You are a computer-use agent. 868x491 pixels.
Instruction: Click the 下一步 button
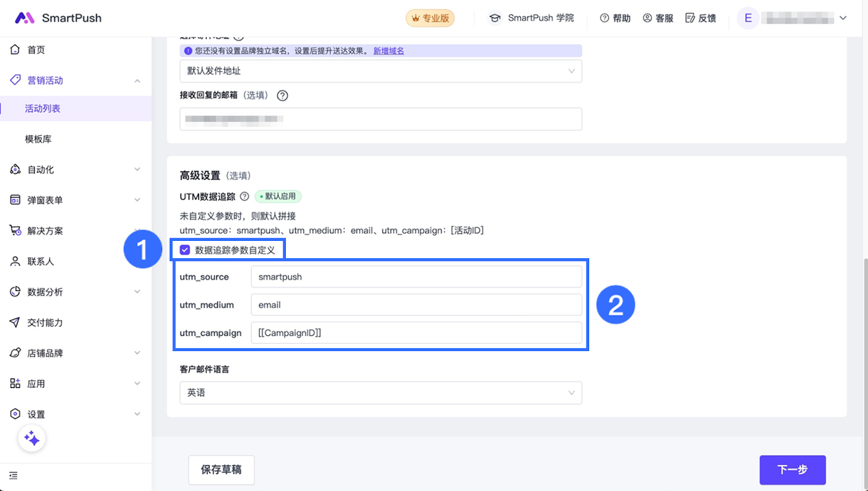point(792,470)
